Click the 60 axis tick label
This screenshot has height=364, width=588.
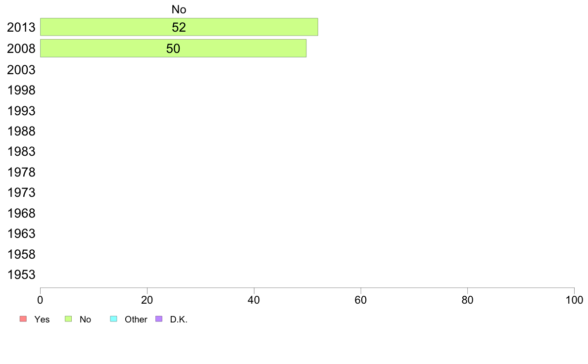point(361,300)
